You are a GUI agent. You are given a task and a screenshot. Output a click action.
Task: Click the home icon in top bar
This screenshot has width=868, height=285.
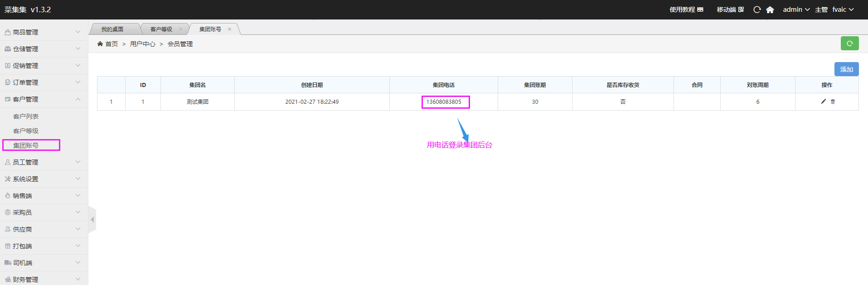coord(770,10)
